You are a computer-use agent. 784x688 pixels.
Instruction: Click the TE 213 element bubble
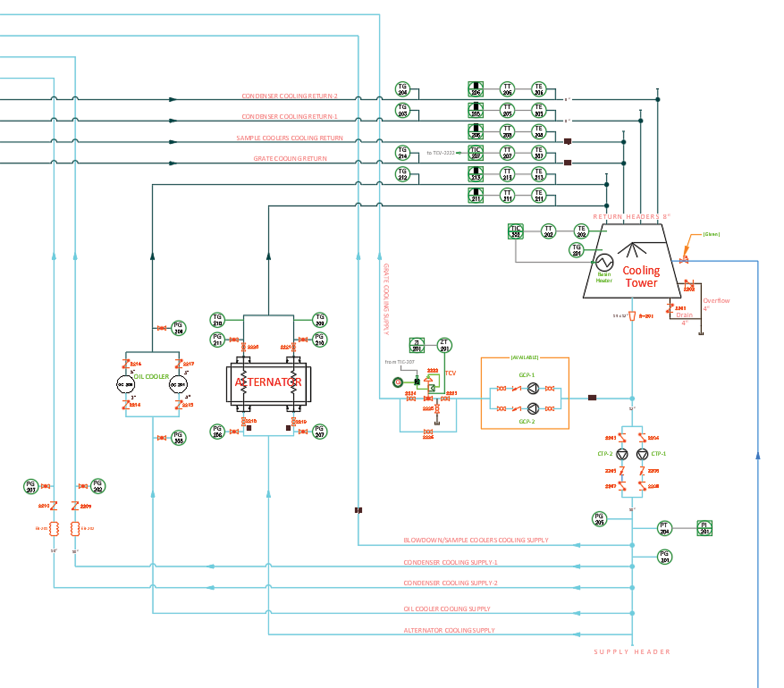[x=539, y=174]
